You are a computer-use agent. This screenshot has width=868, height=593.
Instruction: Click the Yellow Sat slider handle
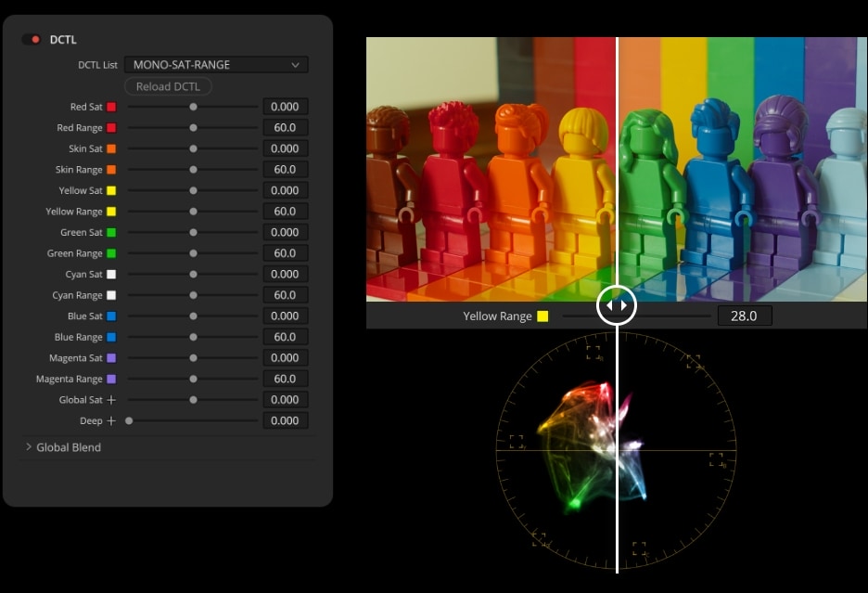click(x=193, y=190)
